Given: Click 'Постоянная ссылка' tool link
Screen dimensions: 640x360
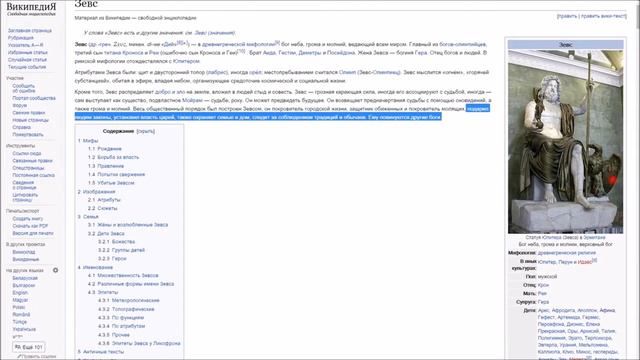Looking at the screenshot, I should tap(33, 175).
